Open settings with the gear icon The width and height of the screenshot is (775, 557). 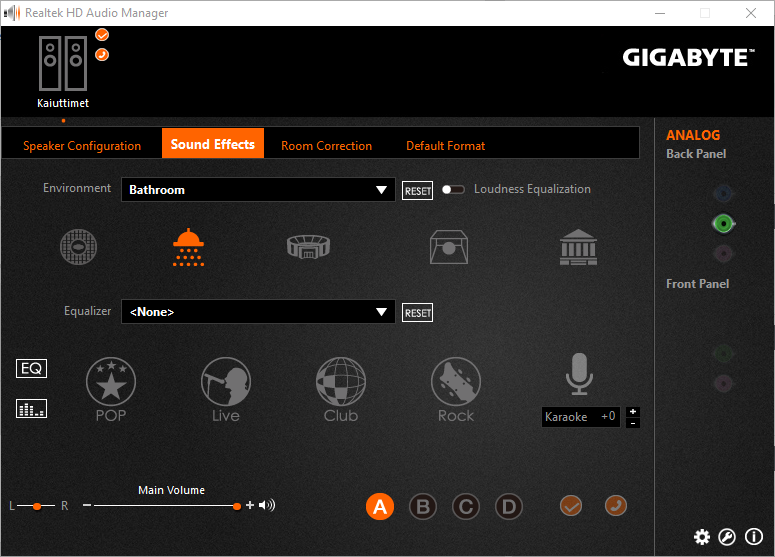pos(702,537)
